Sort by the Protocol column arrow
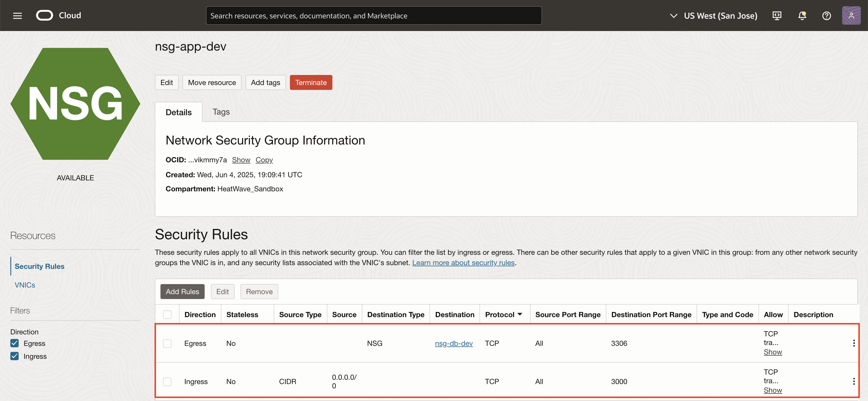The image size is (868, 401). [x=520, y=314]
